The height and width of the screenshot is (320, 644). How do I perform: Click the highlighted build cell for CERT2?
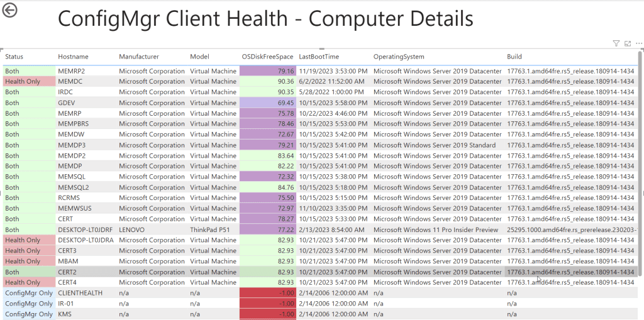tap(571, 272)
